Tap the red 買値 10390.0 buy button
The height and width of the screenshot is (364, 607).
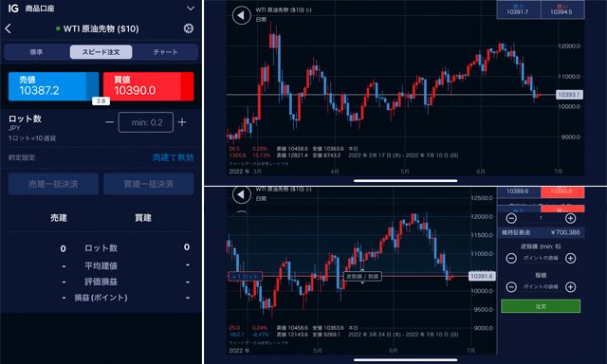click(x=148, y=86)
